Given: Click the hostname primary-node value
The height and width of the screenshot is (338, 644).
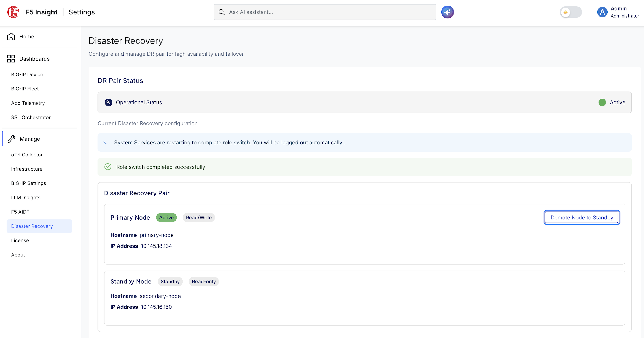Looking at the screenshot, I should pos(157,235).
